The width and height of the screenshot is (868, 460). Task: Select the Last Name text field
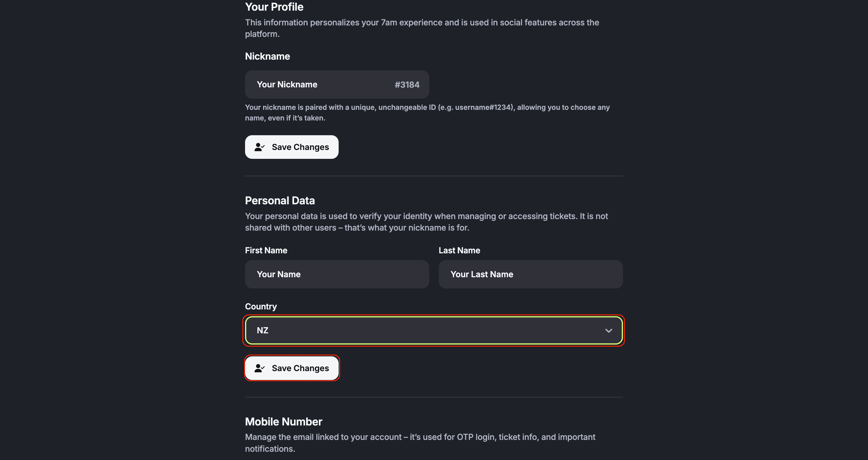pos(530,274)
